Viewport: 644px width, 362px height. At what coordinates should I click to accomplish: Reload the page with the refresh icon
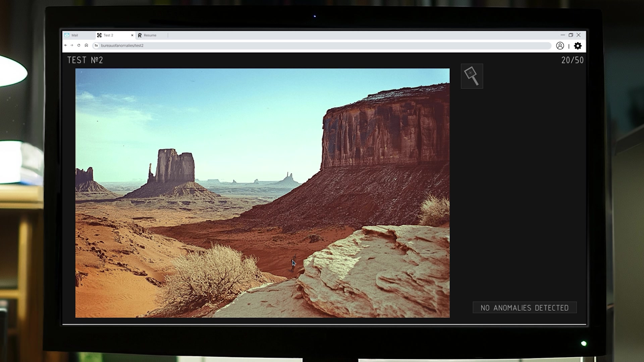pyautogui.click(x=79, y=45)
